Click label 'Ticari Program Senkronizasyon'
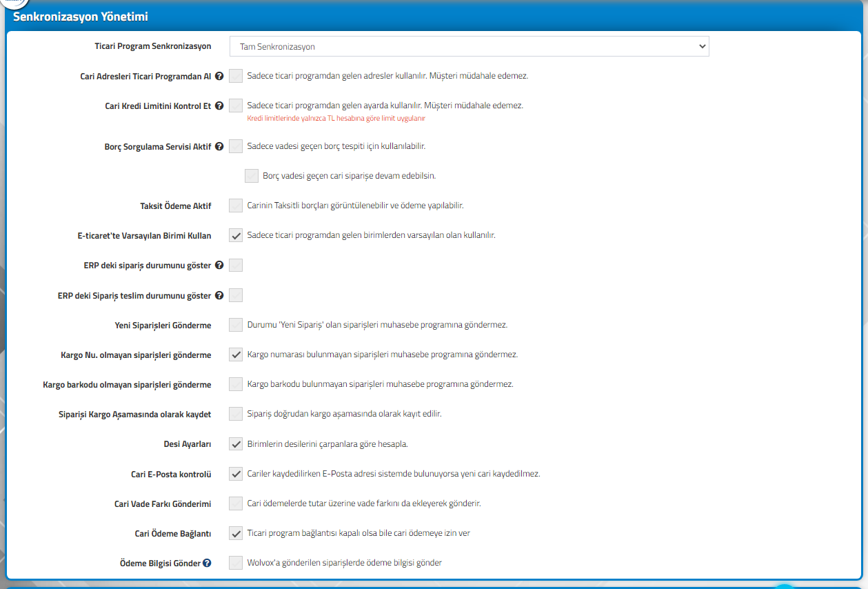This screenshot has width=868, height=589. (x=153, y=46)
